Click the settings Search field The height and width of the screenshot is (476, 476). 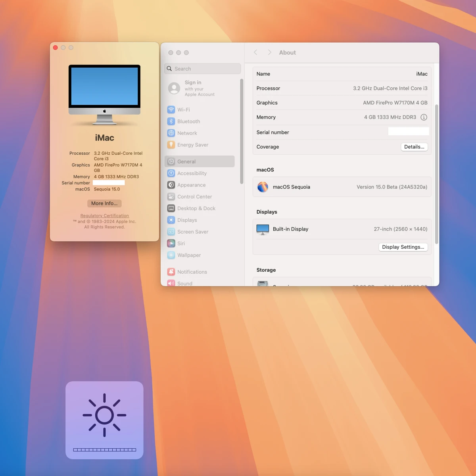[202, 69]
